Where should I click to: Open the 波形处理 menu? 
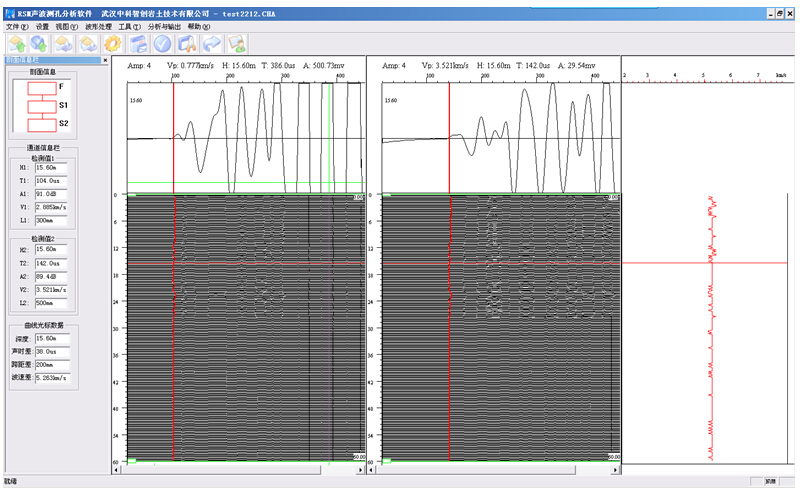click(97, 27)
